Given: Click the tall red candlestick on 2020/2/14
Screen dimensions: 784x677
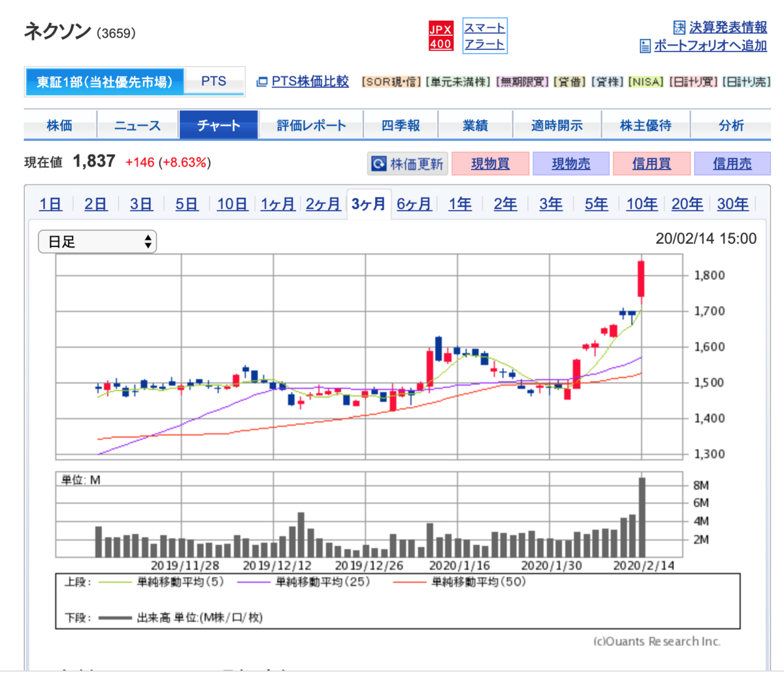Looking at the screenshot, I should tap(642, 279).
